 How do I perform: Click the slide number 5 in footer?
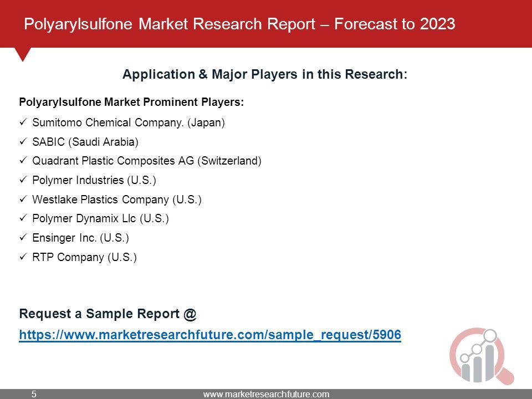tap(34, 394)
